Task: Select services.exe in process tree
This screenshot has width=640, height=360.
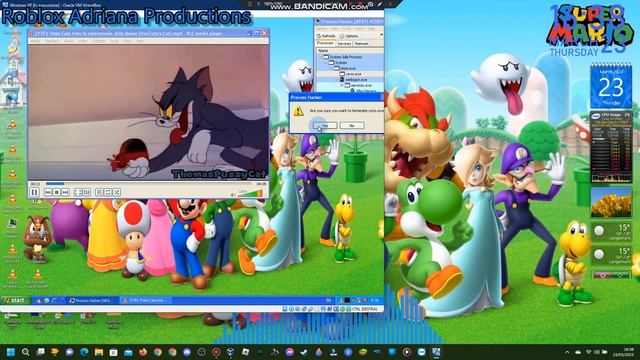Action: [350, 85]
